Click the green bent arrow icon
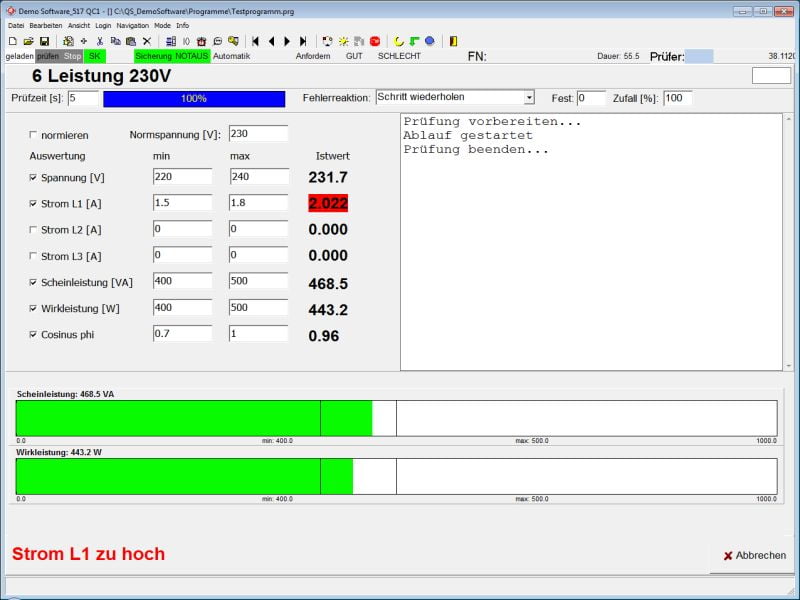The image size is (800, 600). [x=414, y=41]
